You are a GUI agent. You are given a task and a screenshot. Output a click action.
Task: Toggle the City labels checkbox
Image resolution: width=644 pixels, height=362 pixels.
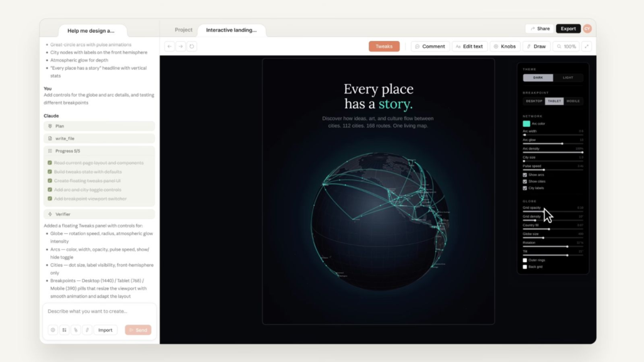[525, 188]
